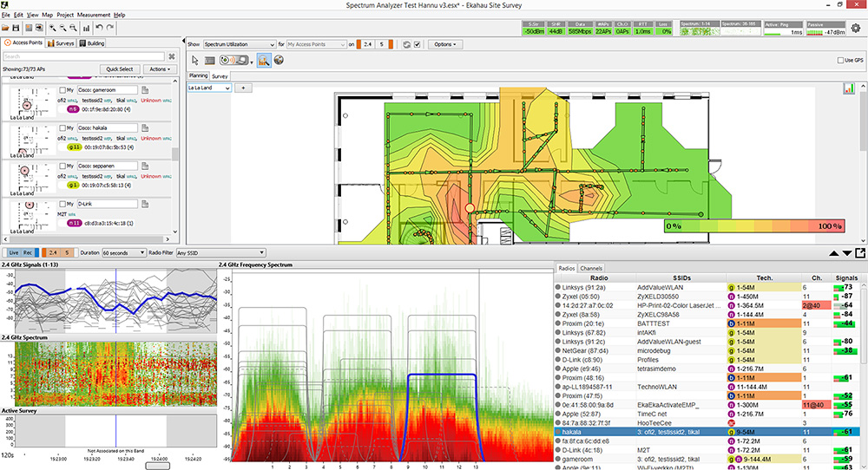Open notes icon for Cisco: hakala
Image resolution: width=868 pixels, height=470 pixels.
(145, 127)
